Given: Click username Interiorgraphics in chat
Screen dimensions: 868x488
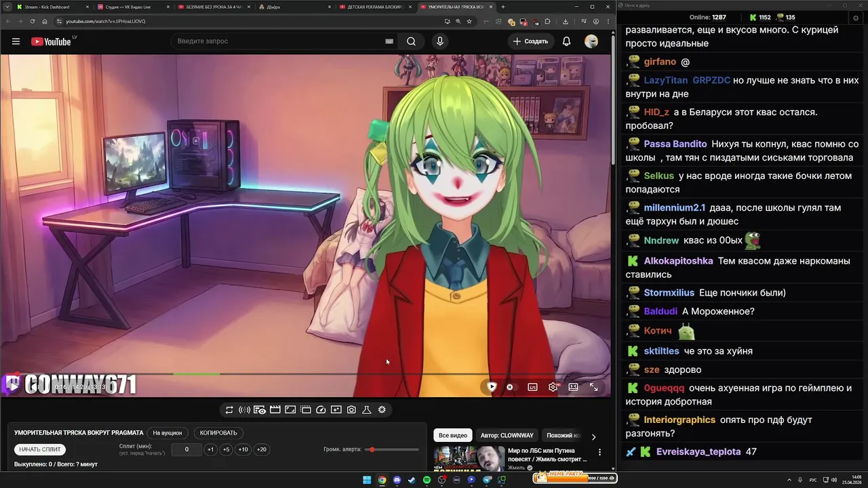Looking at the screenshot, I should coord(679,420).
